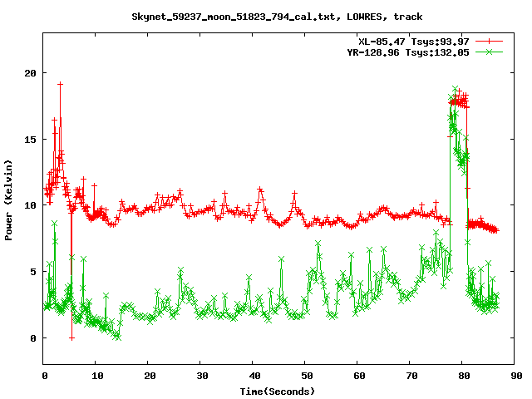Click x-axis tick label 20
This screenshot has height=399, width=532.
click(150, 376)
